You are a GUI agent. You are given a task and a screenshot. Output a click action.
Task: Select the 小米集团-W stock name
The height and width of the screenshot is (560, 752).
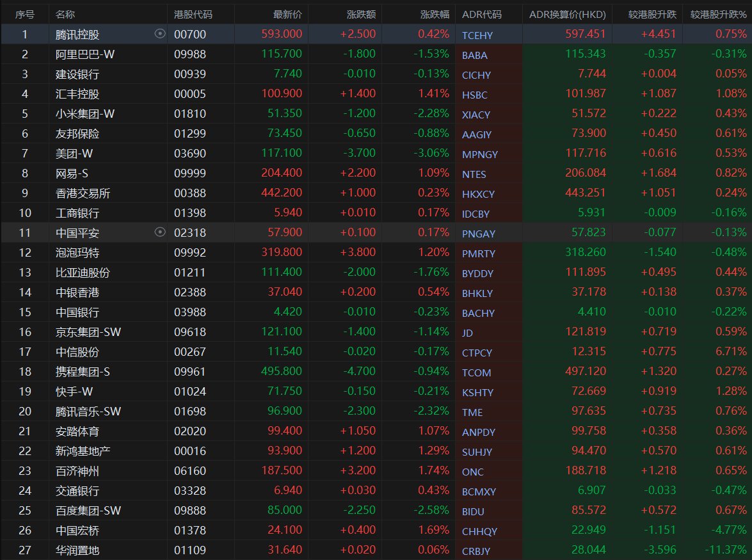85,114
